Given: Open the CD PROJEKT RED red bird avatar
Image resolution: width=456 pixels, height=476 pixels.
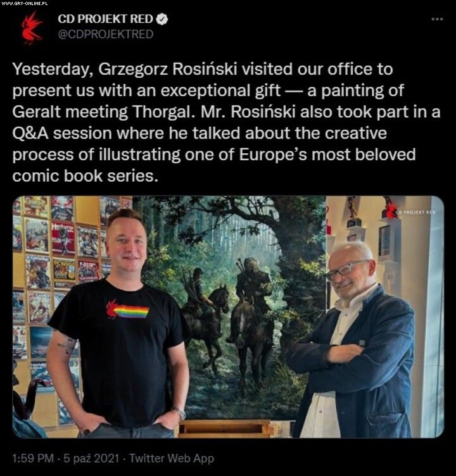Looking at the screenshot, I should [32, 28].
